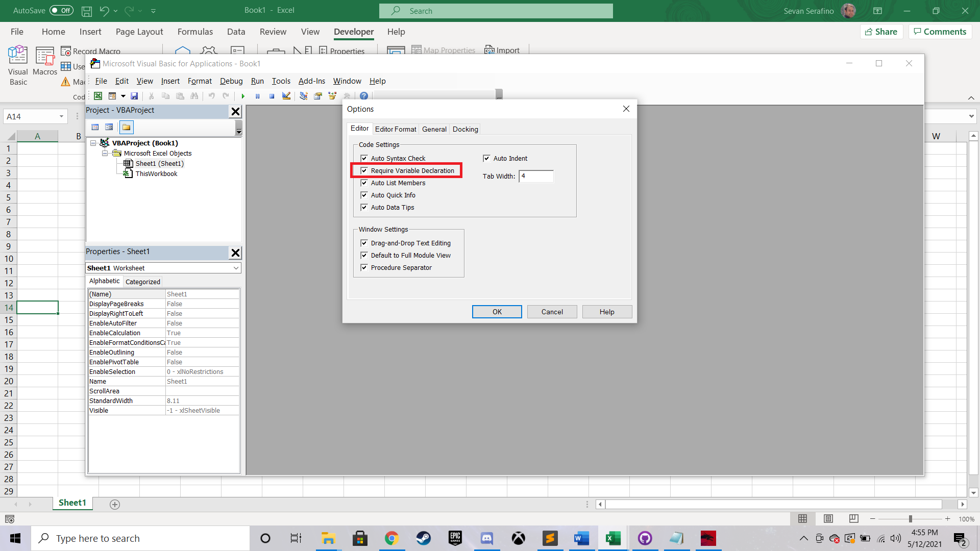Screen dimensions: 980x551
Task: Open Steam from Windows taskbar
Action: (x=423, y=538)
